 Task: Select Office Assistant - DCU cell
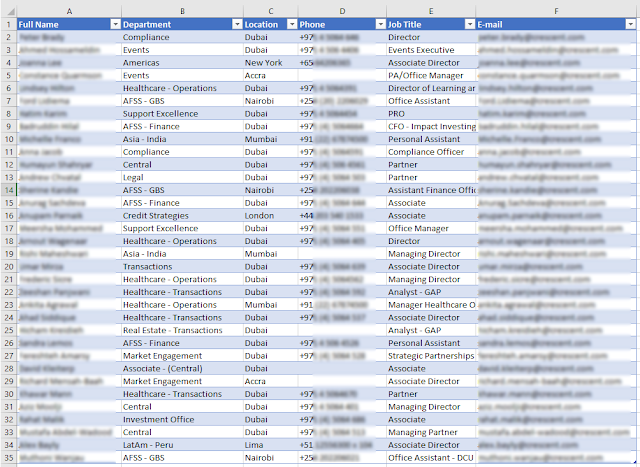(431, 458)
